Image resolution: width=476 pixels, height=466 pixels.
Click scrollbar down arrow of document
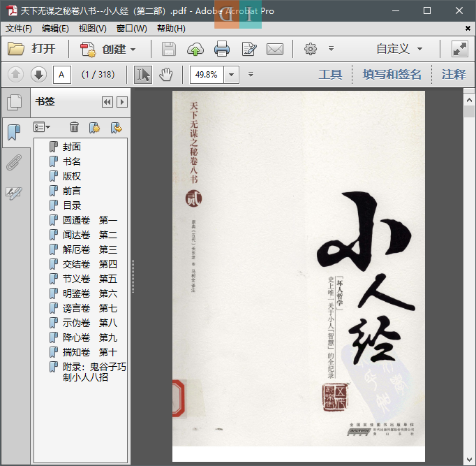(x=469, y=460)
